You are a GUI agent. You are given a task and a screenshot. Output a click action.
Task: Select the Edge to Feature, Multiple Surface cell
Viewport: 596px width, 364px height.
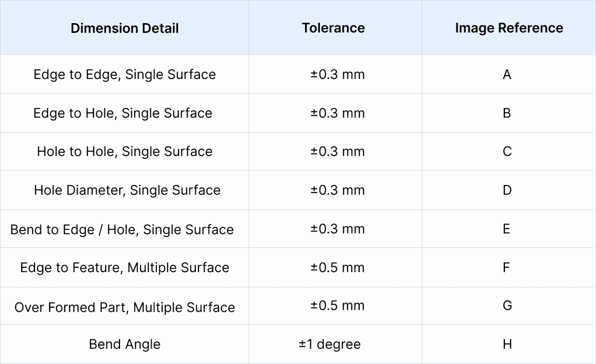[125, 267]
